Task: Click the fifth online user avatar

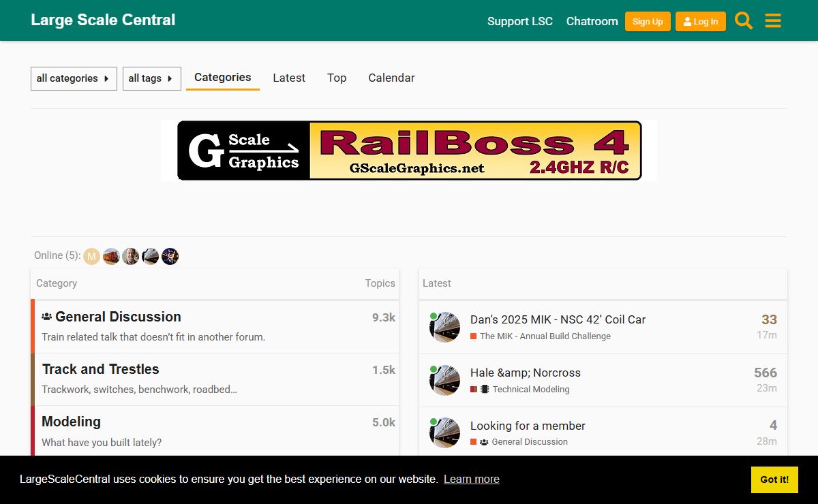Action: pos(170,256)
